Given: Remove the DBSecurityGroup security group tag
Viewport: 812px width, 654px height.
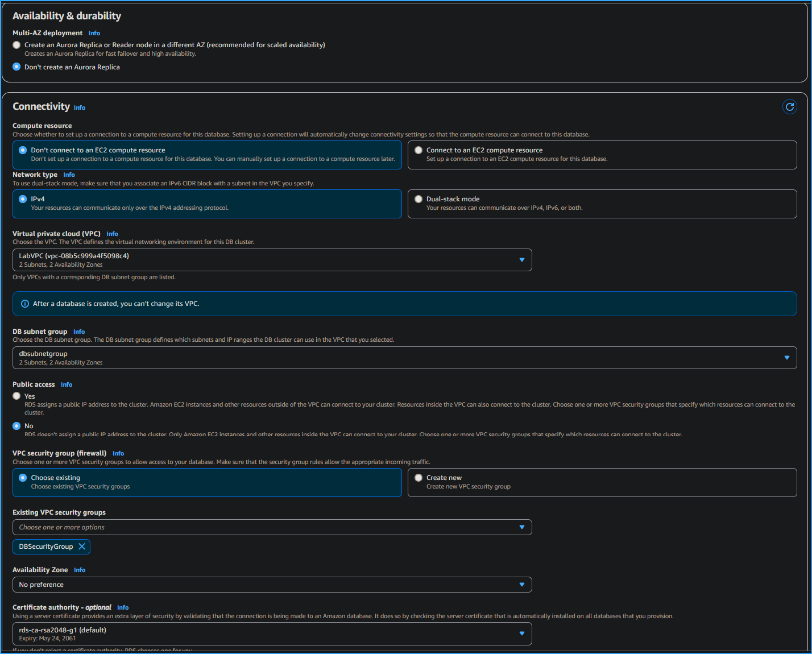Looking at the screenshot, I should pos(82,547).
